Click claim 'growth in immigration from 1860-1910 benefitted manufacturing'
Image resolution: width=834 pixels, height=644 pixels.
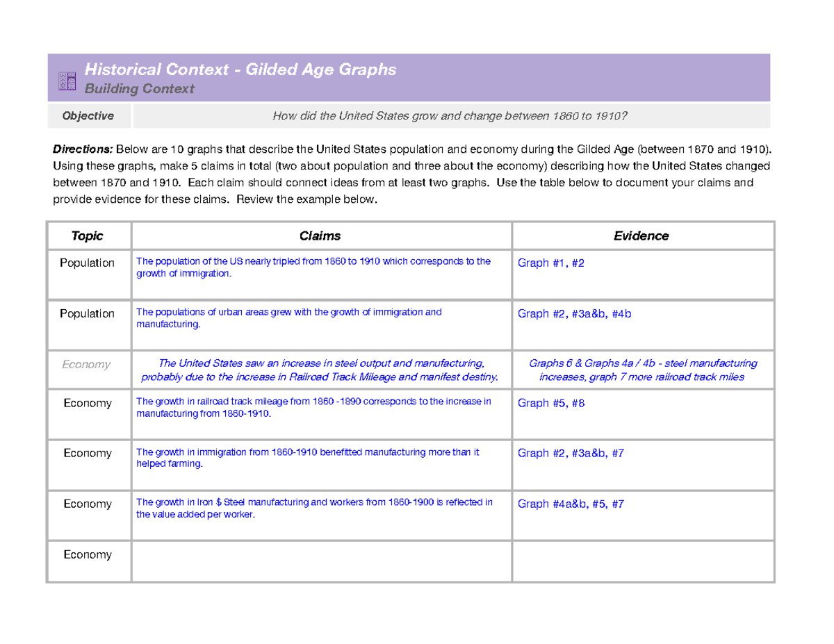pyautogui.click(x=307, y=458)
